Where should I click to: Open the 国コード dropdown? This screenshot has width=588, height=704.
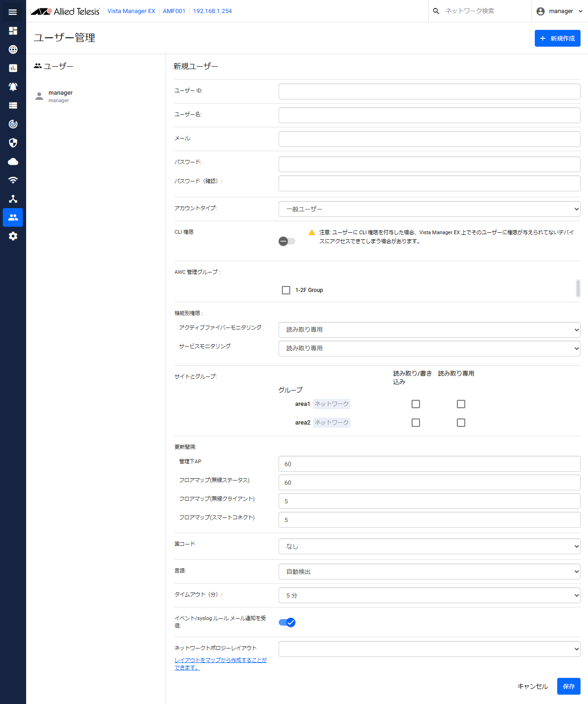(429, 546)
